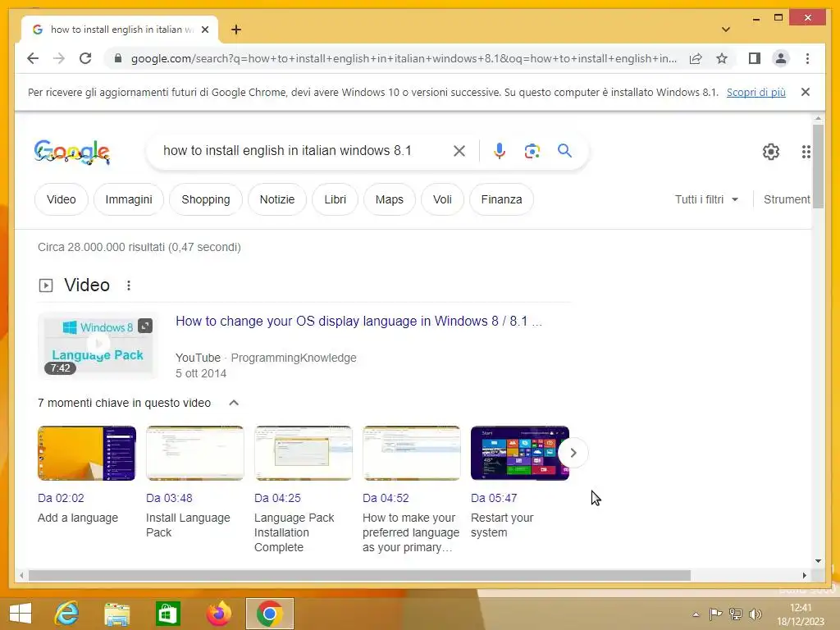
Task: Show hidden tray icons arrow
Action: (696, 614)
